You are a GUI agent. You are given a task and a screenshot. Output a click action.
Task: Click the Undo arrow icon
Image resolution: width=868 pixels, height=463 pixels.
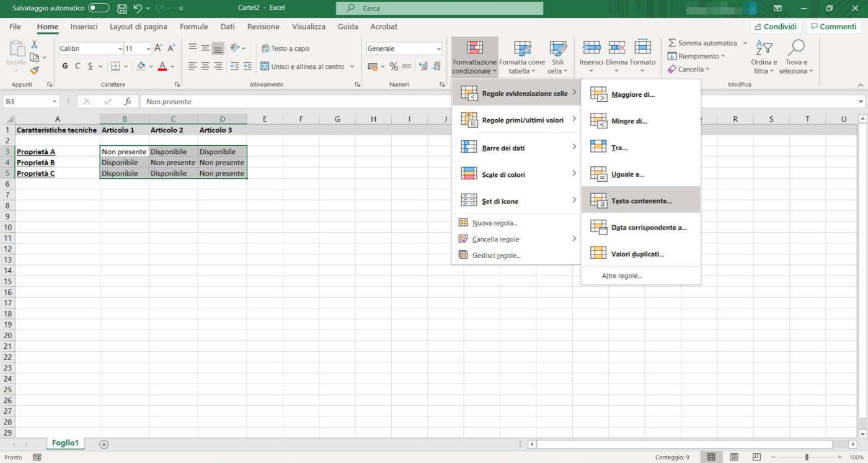(138, 9)
